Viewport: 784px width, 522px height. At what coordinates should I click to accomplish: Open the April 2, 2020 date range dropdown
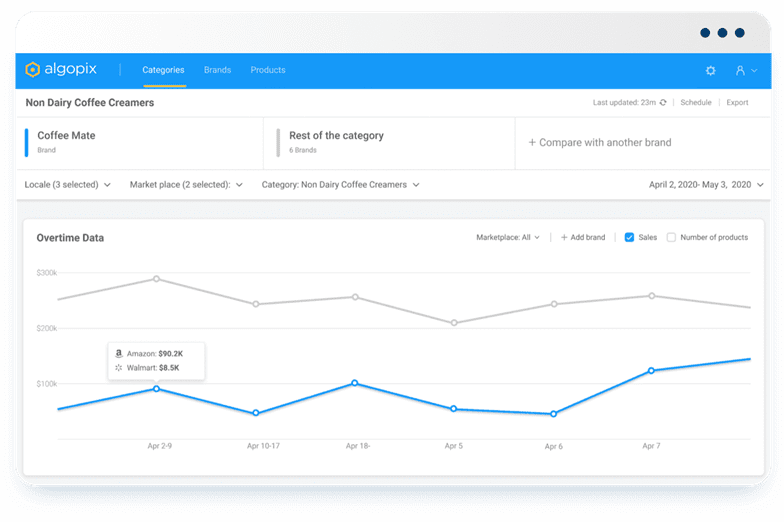click(706, 185)
